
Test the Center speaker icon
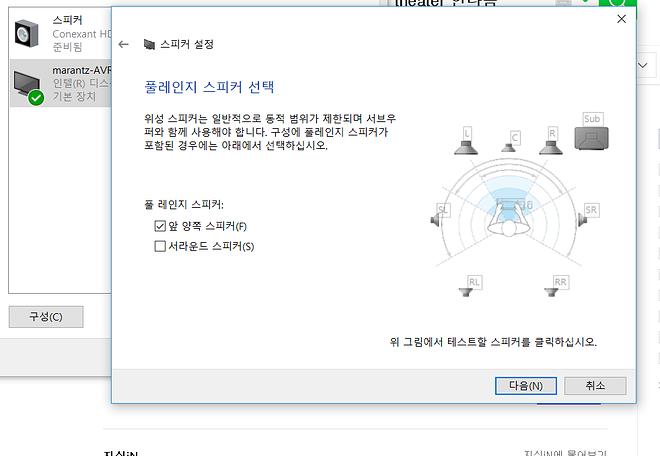click(x=511, y=142)
